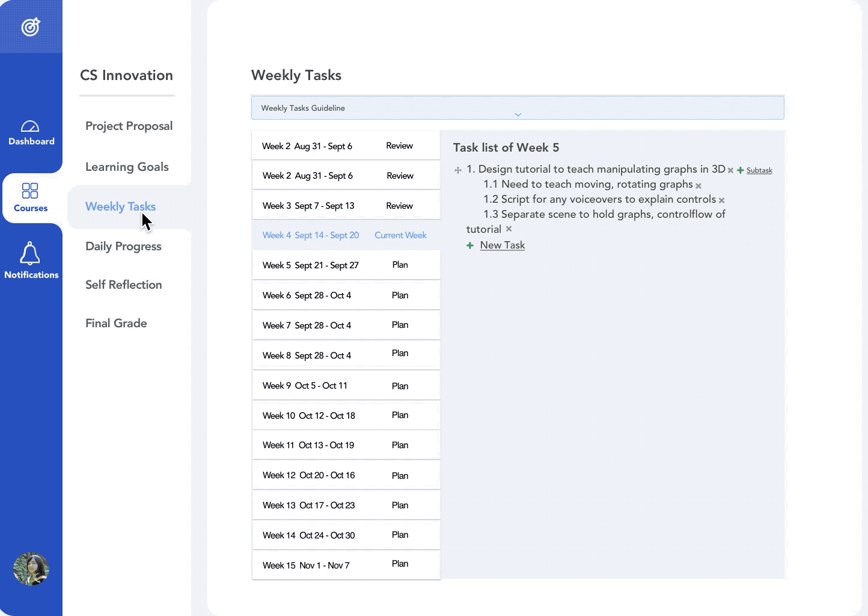Click the target logo icon at top left
Image resolution: width=868 pixels, height=616 pixels.
click(31, 27)
